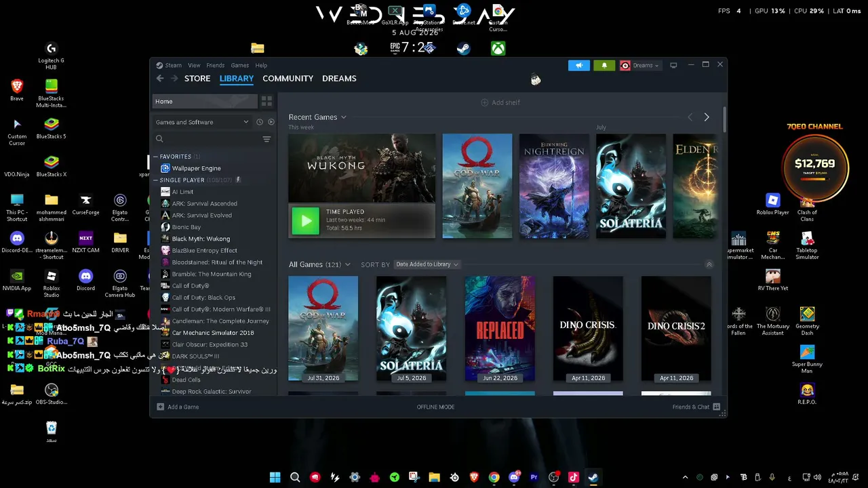Switch to Big Picture mode monitor icon
The height and width of the screenshot is (488, 868).
[673, 65]
